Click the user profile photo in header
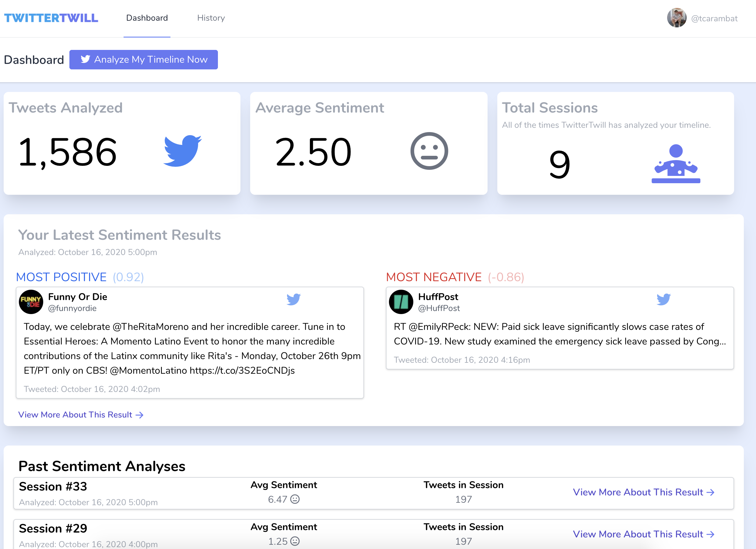This screenshot has height=549, width=756. point(676,18)
